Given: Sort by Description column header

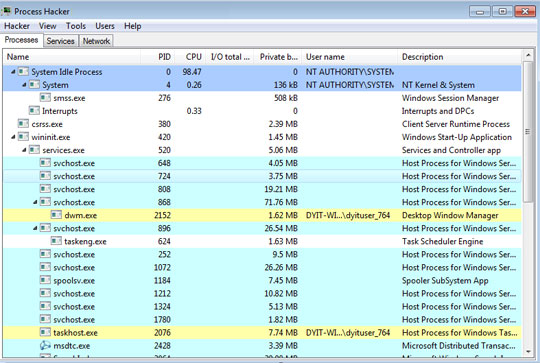Looking at the screenshot, I should click(x=460, y=57).
